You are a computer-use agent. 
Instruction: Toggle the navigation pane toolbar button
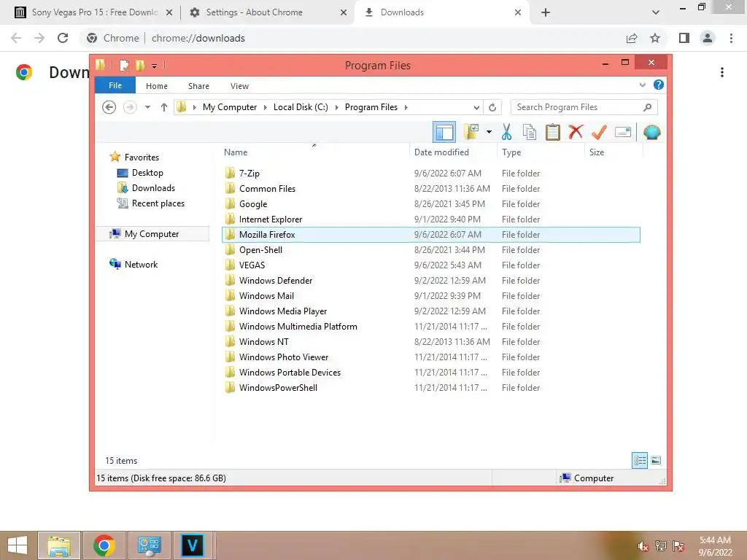tap(444, 133)
